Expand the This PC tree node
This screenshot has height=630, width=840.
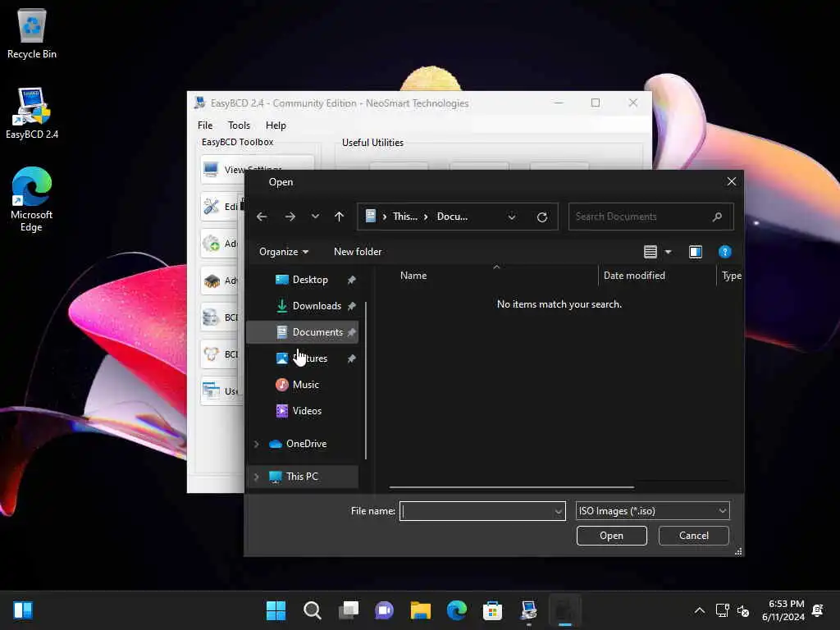257,477
